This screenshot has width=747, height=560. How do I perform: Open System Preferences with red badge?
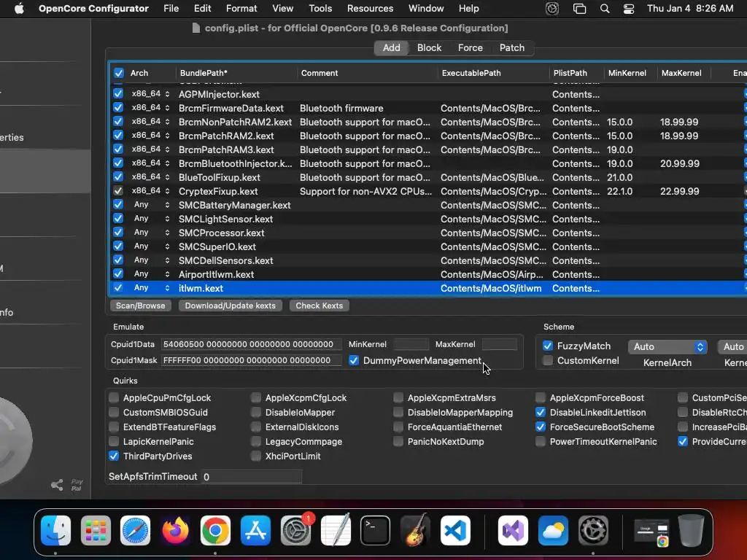[296, 530]
